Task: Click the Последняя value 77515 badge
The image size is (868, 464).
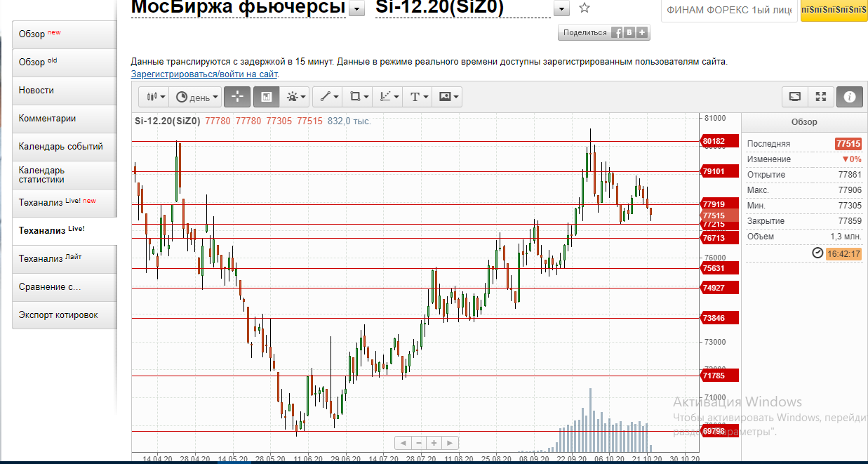Action: [x=848, y=144]
